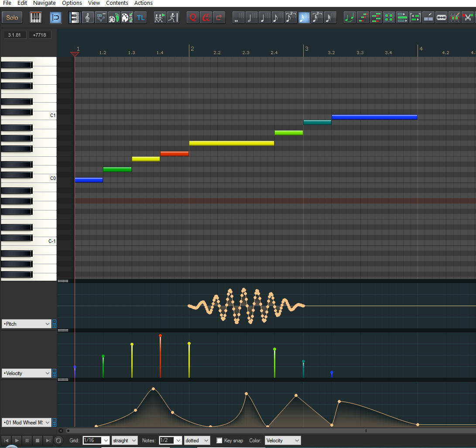The height and width of the screenshot is (448, 476).
Task: Click the red Q quantize icon
Action: pyautogui.click(x=193, y=17)
